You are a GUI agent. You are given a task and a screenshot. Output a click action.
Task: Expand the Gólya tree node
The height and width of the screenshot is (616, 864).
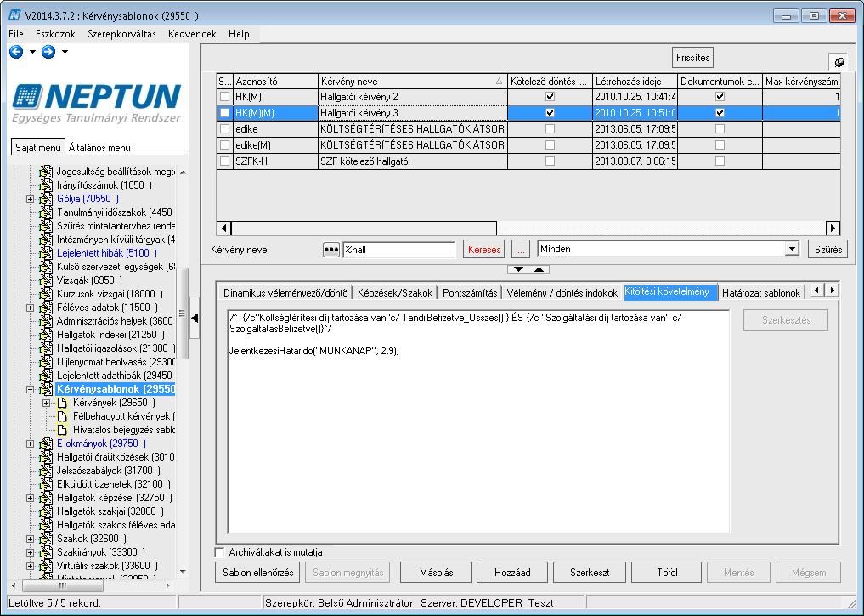31,199
